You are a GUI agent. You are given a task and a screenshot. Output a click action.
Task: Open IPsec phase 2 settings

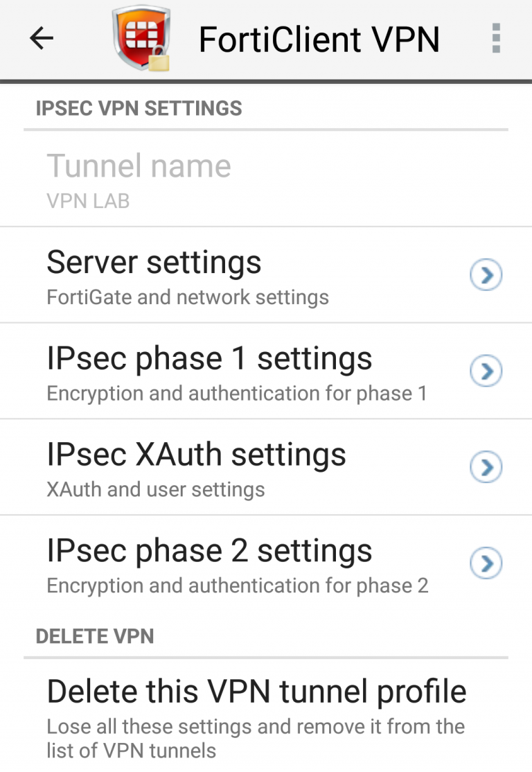click(209, 551)
